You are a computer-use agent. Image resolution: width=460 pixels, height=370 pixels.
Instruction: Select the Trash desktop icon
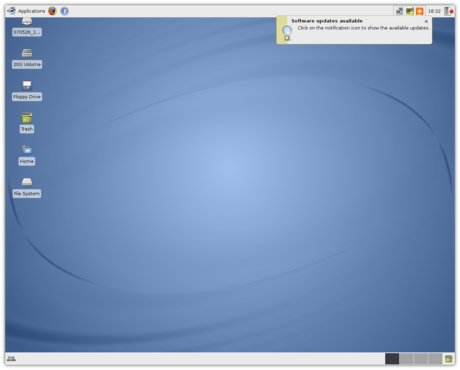[27, 123]
